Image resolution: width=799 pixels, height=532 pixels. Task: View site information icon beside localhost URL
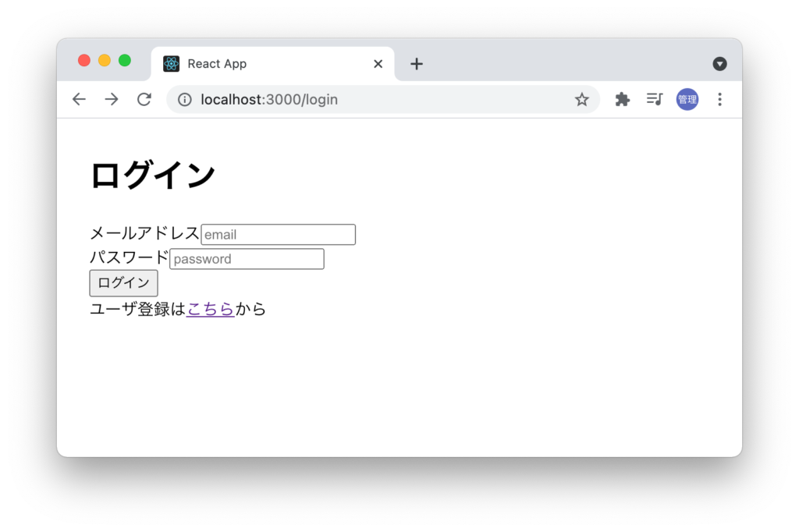point(185,99)
